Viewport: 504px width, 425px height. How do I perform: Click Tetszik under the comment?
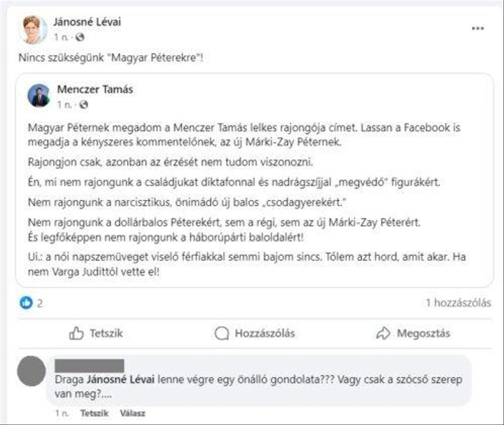click(94, 413)
